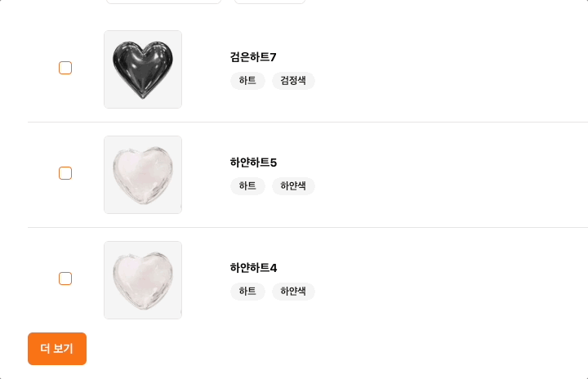The width and height of the screenshot is (588, 379).
Task: Click the wider cropped field at top edge
Action: pos(164,2)
